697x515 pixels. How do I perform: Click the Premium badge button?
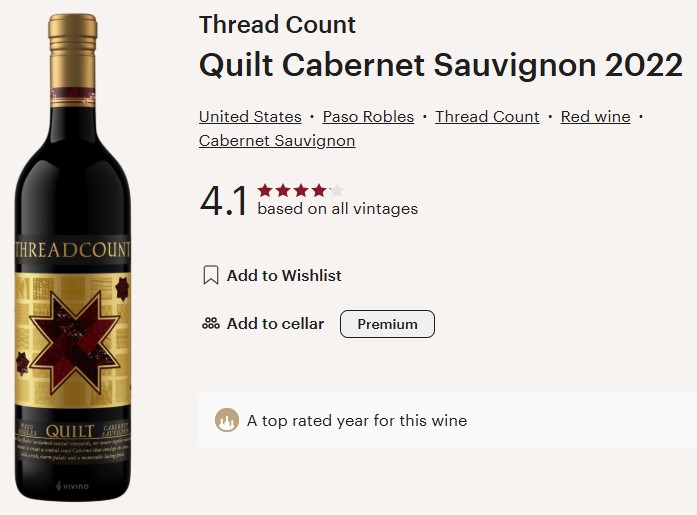[x=387, y=324]
